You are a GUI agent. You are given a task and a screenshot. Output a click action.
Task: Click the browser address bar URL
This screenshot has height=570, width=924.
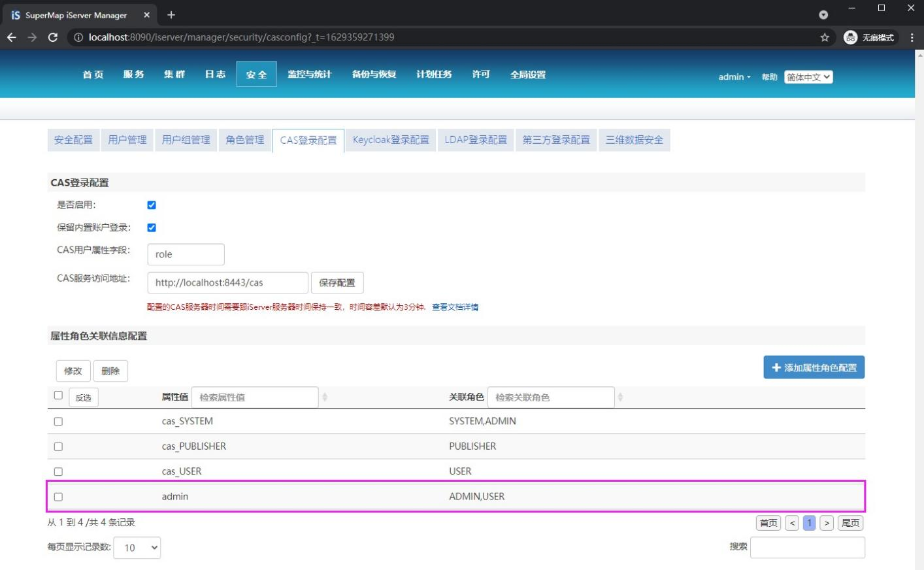[242, 37]
